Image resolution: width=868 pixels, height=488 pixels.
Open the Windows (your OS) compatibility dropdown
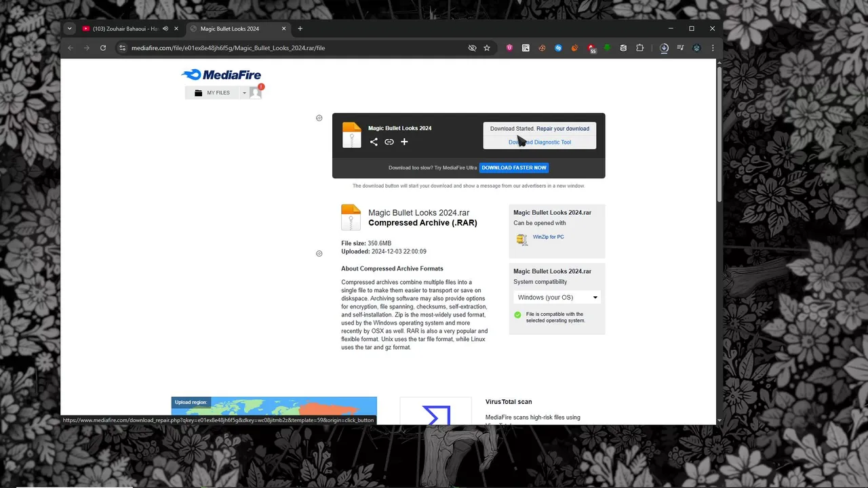coord(557,298)
